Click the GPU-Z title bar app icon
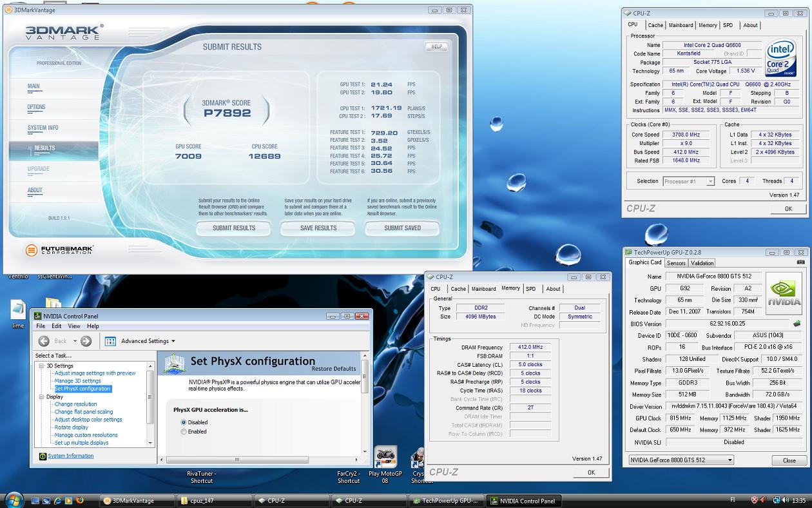Viewport: 812px width, 508px height. 630,252
